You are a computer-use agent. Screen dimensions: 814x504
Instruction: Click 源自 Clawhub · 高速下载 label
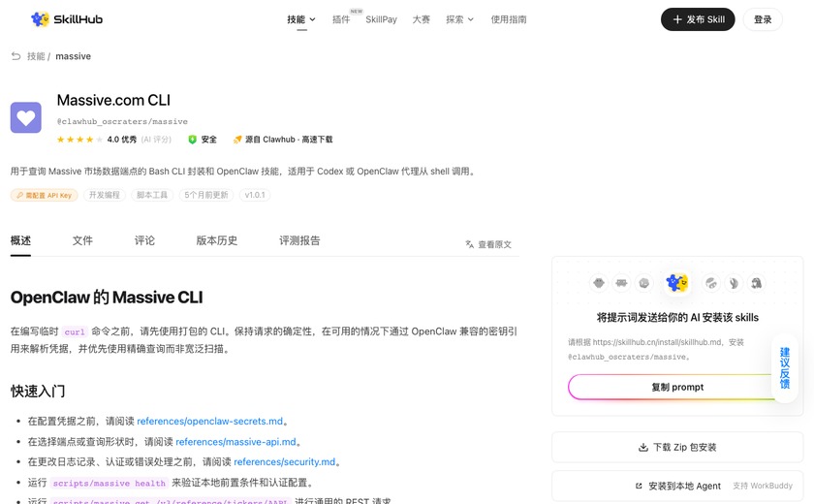tap(289, 140)
